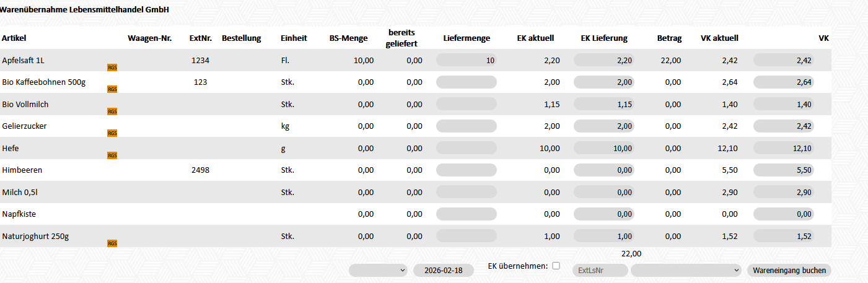Open the dropdown left of the date field

tap(378, 271)
